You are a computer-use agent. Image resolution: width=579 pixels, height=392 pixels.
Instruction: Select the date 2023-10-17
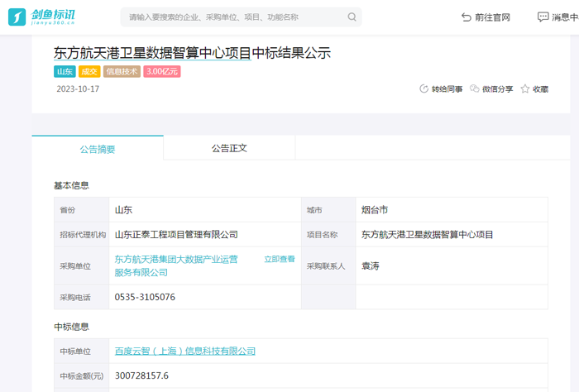point(78,89)
